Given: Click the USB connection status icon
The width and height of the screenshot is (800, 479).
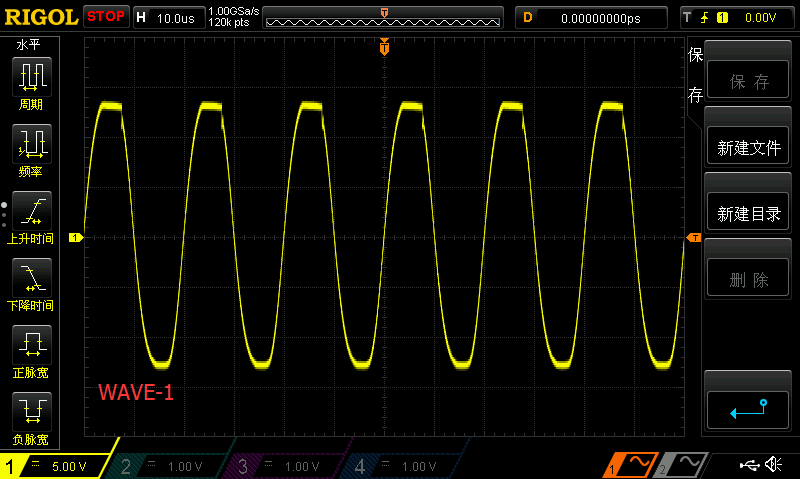Looking at the screenshot, I should coord(749,465).
